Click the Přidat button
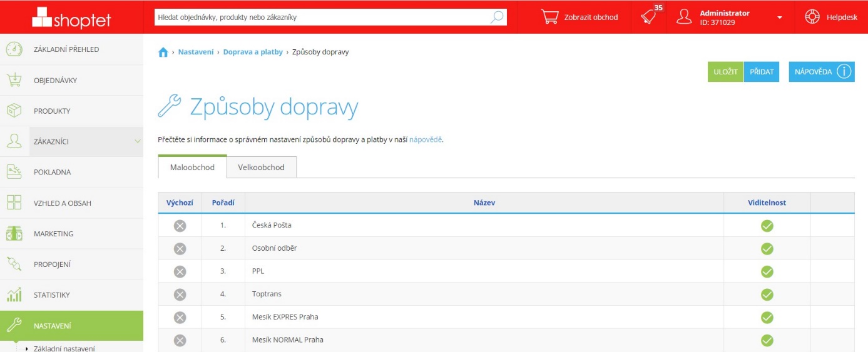The width and height of the screenshot is (868, 352). pos(762,72)
